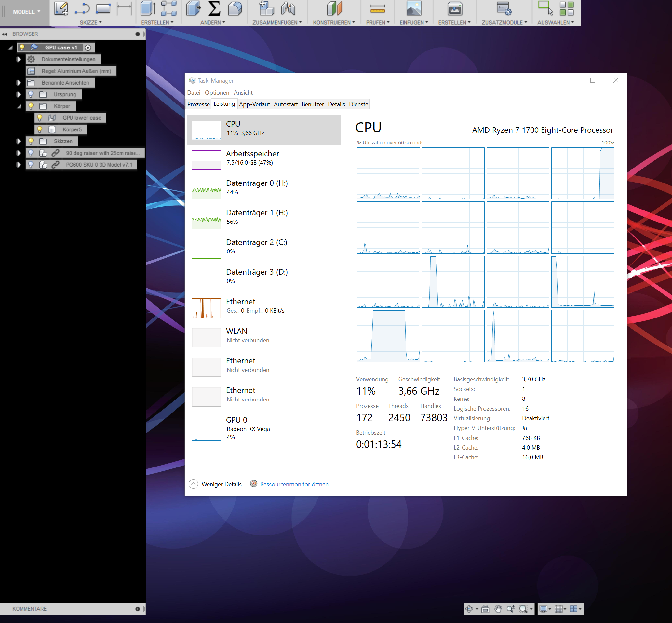Click the selection filter grid icon
Viewport: 672px width, 623px height.
(x=567, y=8)
